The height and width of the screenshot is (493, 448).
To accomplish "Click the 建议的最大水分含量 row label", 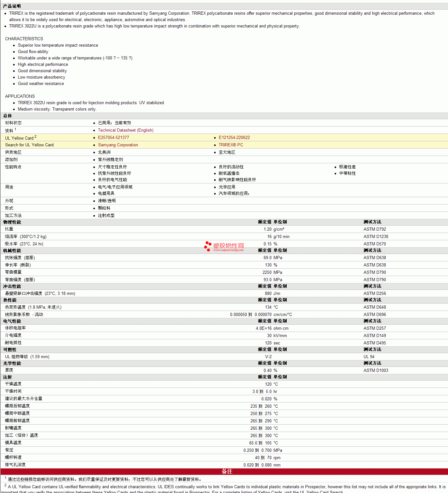I will tap(24, 399).
